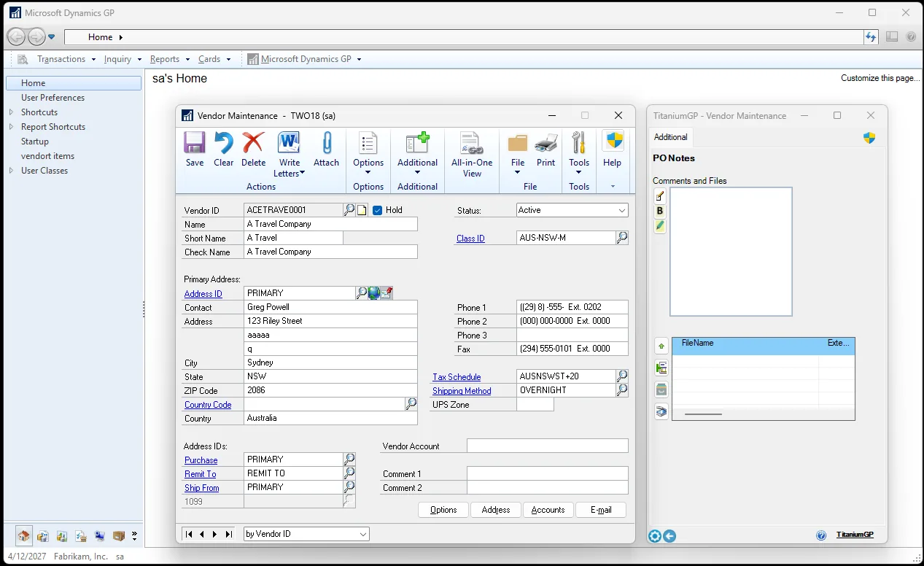This screenshot has width=924, height=566.
Task: Open Class ID lookup magnifier
Action: coord(622,238)
